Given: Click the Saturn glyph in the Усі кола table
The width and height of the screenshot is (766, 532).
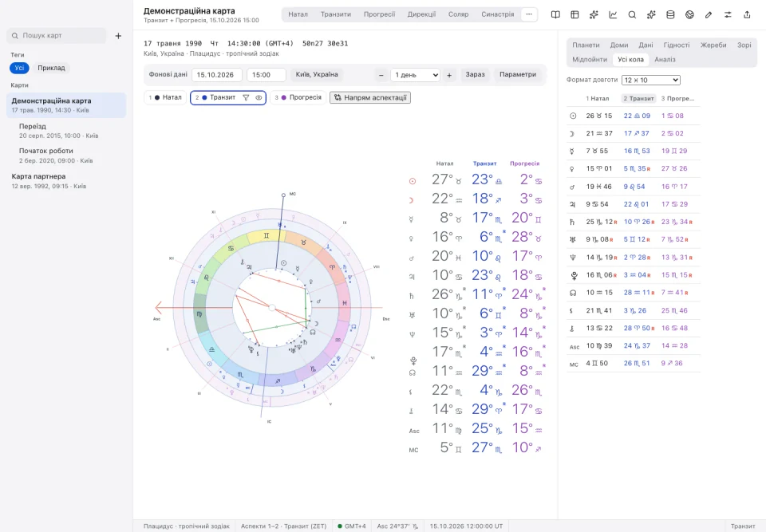Looking at the screenshot, I should (573, 222).
